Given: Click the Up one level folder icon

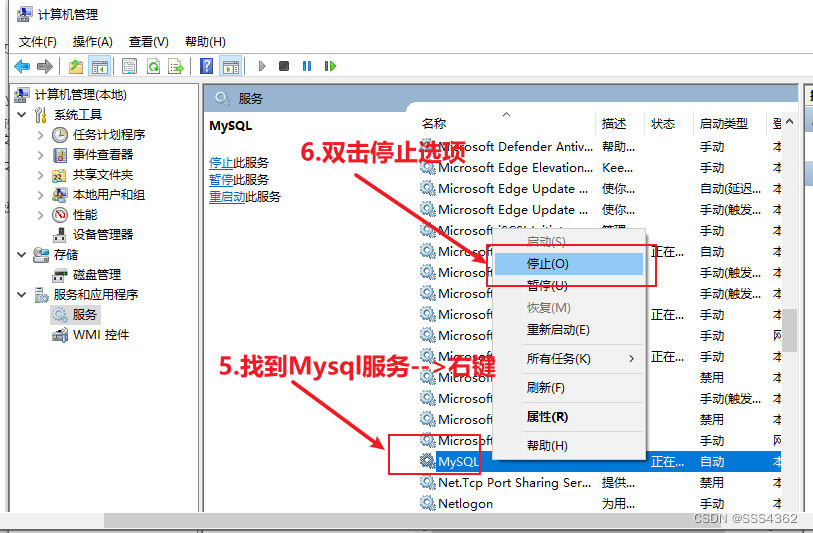Looking at the screenshot, I should pyautogui.click(x=76, y=66).
